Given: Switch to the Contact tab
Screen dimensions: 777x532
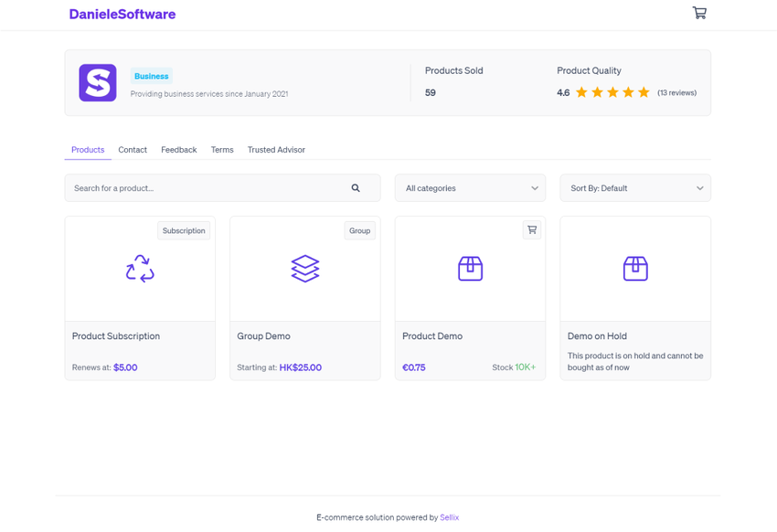Looking at the screenshot, I should point(133,150).
